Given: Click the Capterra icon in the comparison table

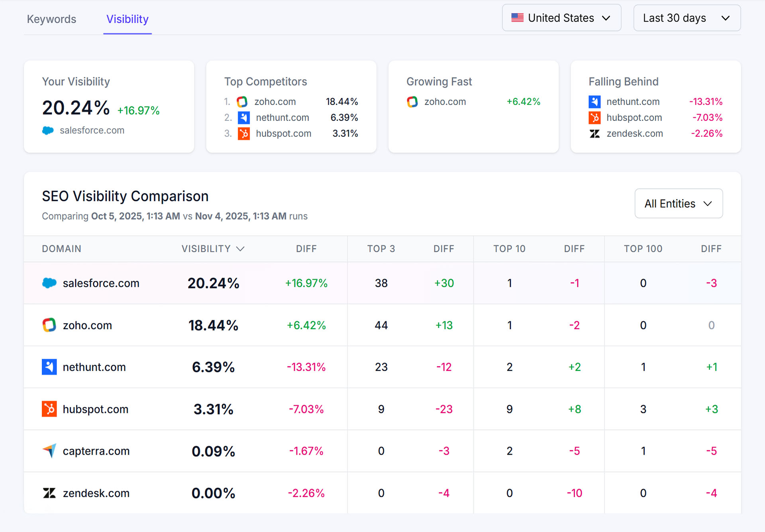Looking at the screenshot, I should [49, 451].
